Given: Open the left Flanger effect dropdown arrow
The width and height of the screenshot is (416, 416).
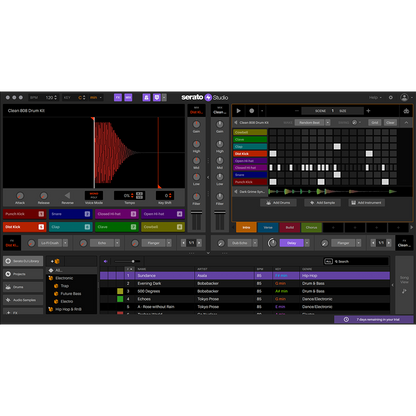Looking at the screenshot, I should pos(169,243).
